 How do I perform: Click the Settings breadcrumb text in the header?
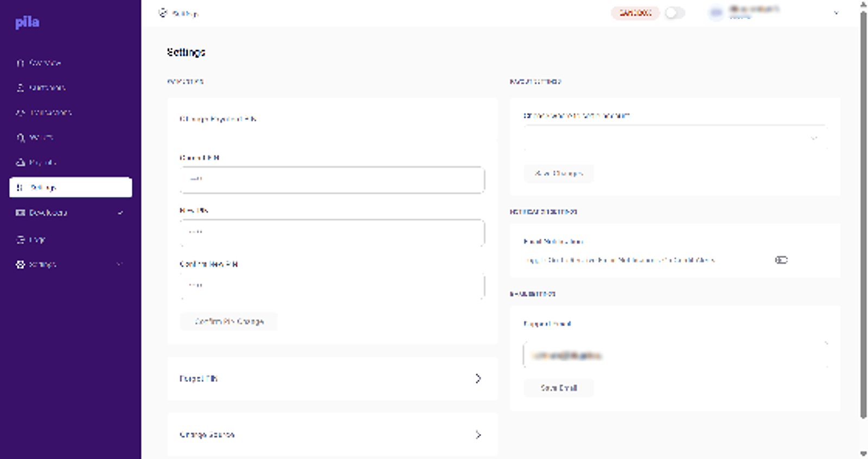[185, 13]
